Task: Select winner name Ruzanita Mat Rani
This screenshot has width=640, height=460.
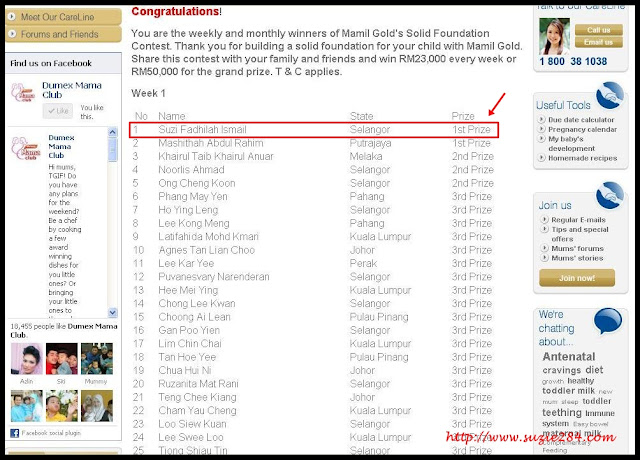Action: click(198, 384)
